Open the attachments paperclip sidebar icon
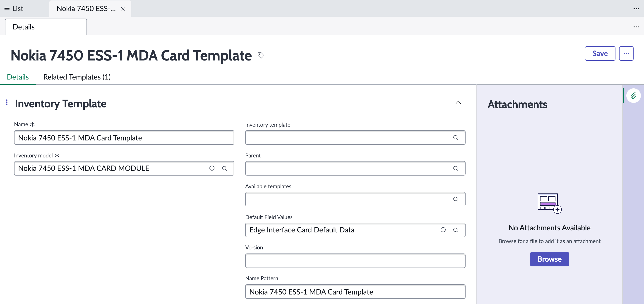Image resolution: width=644 pixels, height=304 pixels. [x=633, y=96]
